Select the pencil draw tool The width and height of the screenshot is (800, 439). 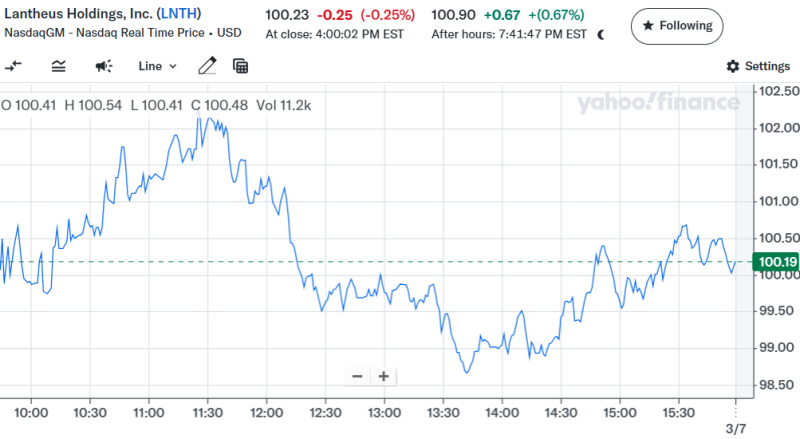click(207, 66)
